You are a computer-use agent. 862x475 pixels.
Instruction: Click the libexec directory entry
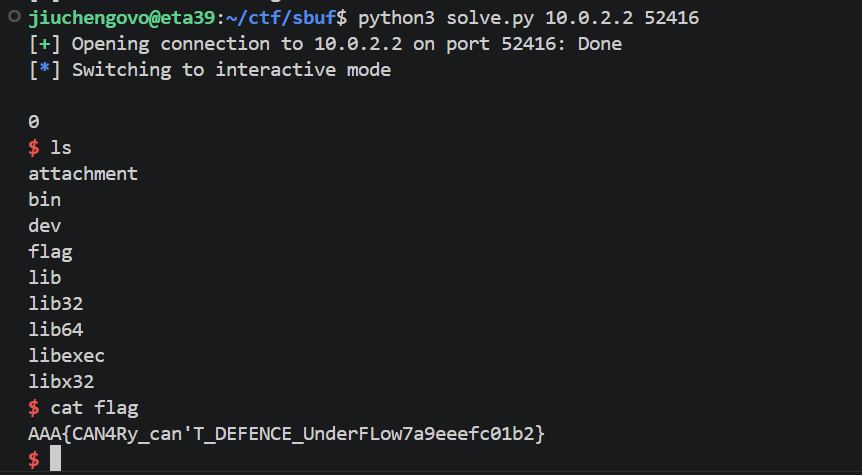(67, 356)
